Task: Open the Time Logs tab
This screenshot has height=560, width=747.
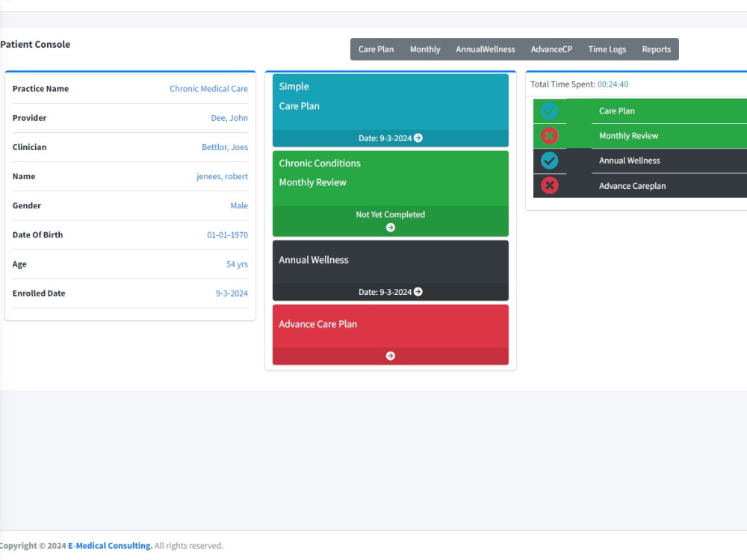Action: pos(607,49)
